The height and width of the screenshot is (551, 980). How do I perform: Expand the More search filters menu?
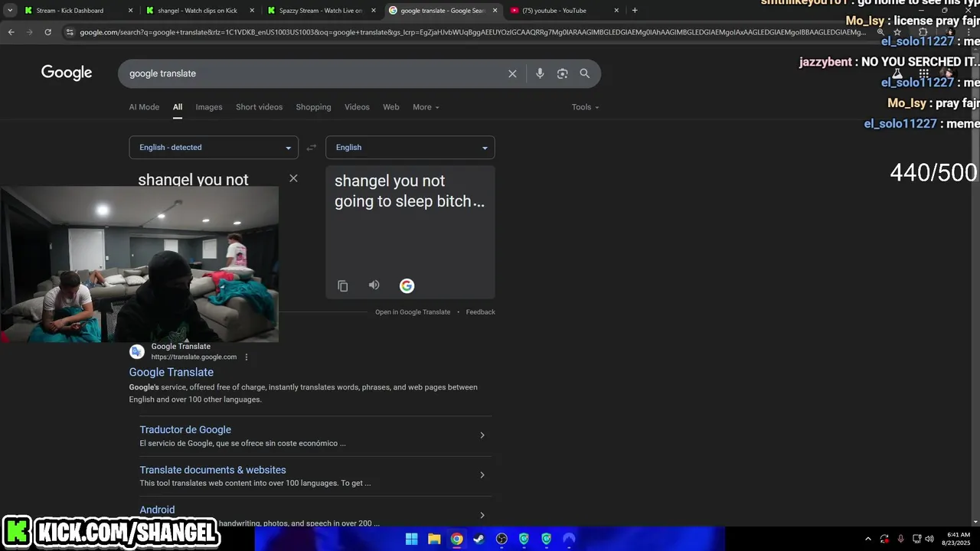426,107
